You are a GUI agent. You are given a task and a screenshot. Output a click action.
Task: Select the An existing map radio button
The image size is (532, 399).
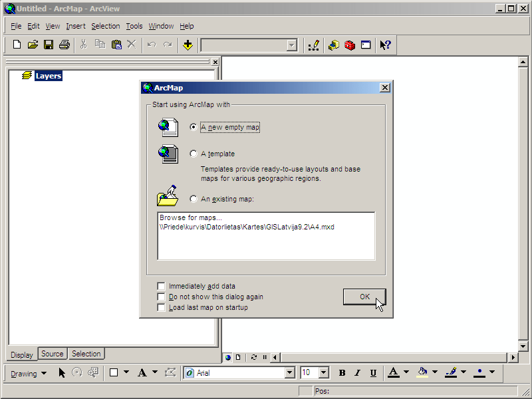pos(194,199)
